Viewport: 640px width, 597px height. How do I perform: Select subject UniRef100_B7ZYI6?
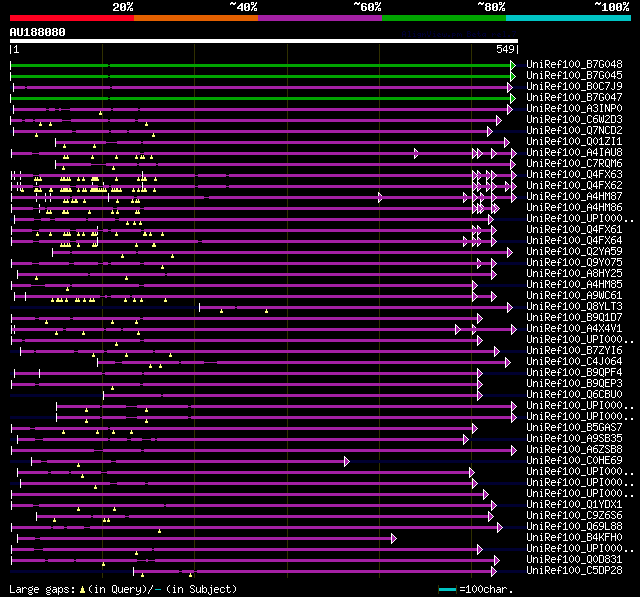pyautogui.click(x=574, y=351)
